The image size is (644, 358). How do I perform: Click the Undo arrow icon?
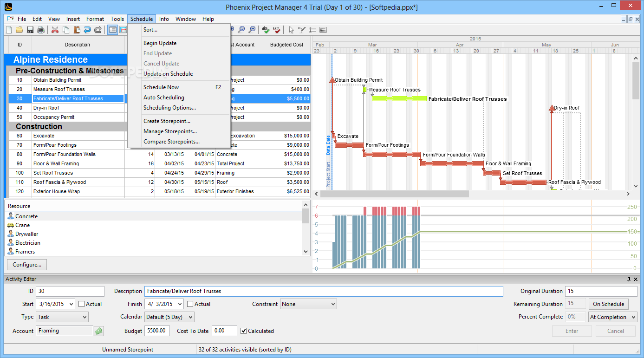click(87, 30)
